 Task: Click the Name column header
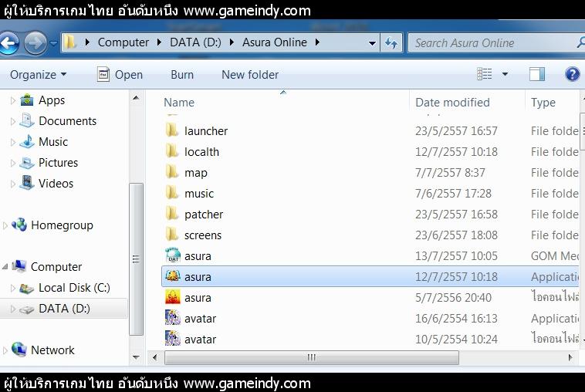click(x=179, y=103)
